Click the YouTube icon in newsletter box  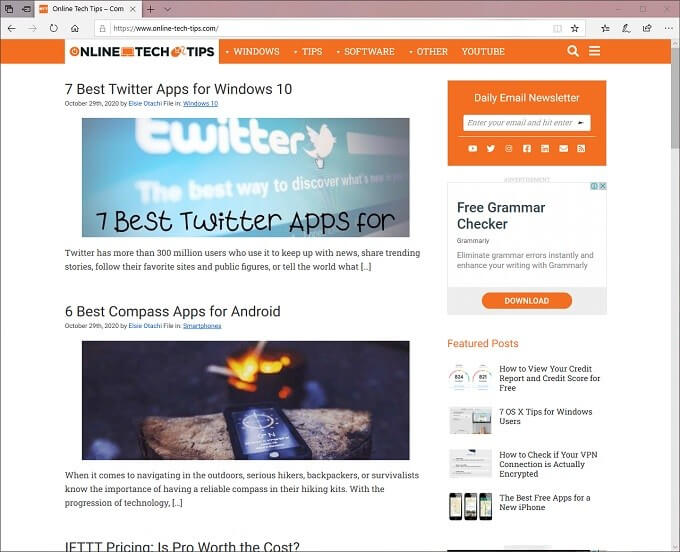click(473, 149)
